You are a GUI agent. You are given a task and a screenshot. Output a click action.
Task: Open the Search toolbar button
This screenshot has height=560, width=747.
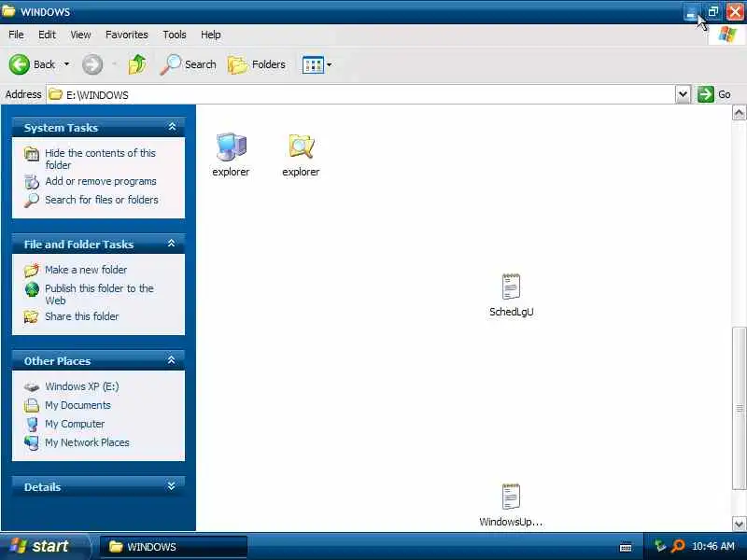click(x=188, y=64)
